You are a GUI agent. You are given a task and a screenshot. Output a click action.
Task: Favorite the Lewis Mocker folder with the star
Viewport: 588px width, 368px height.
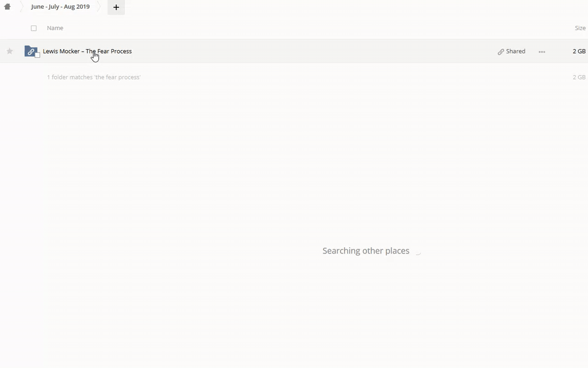10,51
